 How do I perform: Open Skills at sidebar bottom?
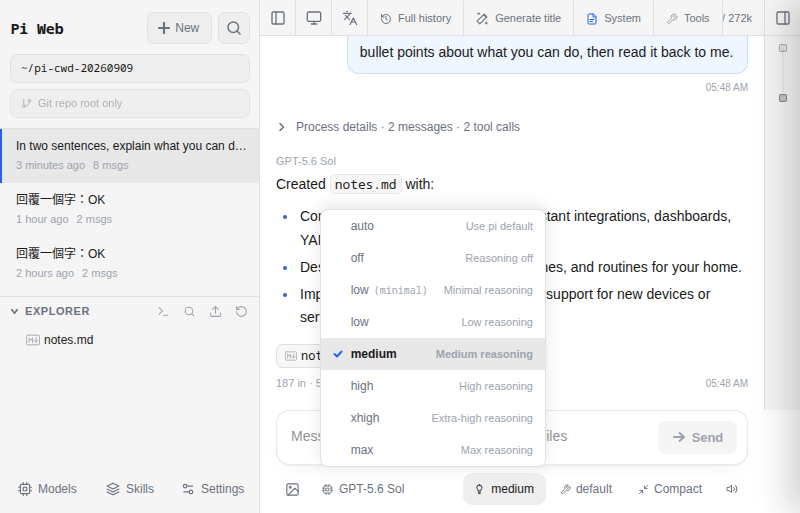tap(130, 489)
